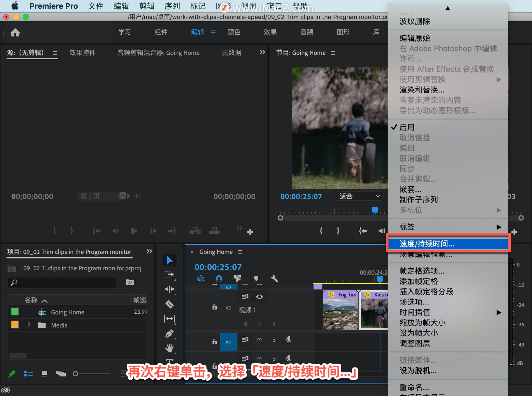
Task: Mark Out in program monitor
Action: pos(338,231)
